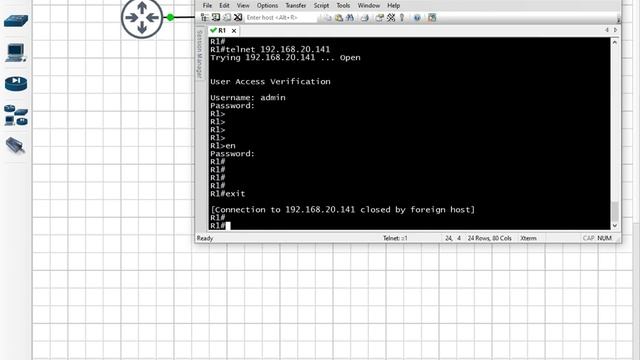The image size is (640, 360).
Task: Browse all devices in GNS3 sidebar
Action: point(16,115)
